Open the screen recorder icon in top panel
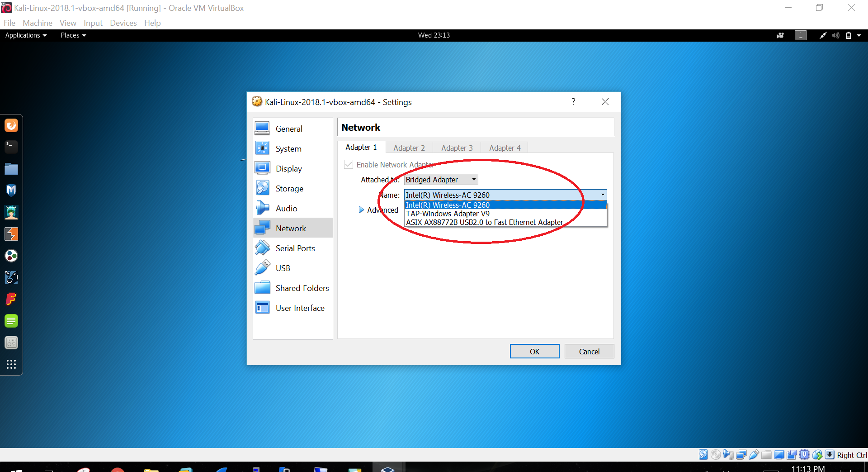Screen dimensions: 868x472 [x=780, y=35]
